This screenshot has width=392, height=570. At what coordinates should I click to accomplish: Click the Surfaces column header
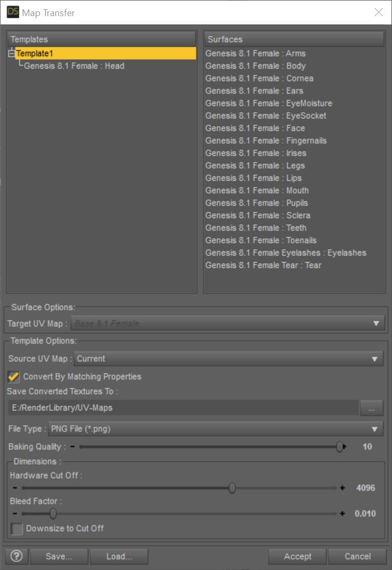(294, 39)
